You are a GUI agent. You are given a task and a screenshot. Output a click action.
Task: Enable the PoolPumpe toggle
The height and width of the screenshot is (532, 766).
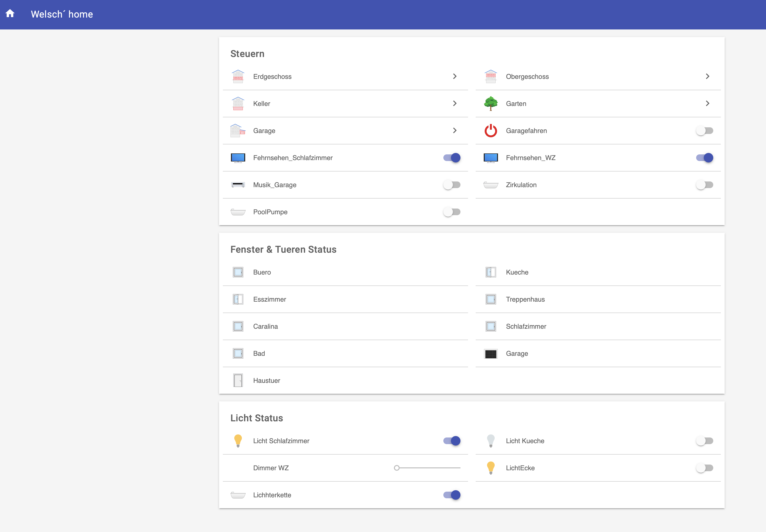click(451, 212)
